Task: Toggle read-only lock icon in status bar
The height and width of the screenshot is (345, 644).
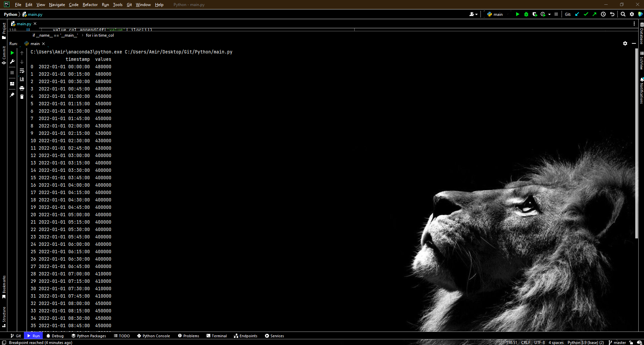Action: (631, 342)
